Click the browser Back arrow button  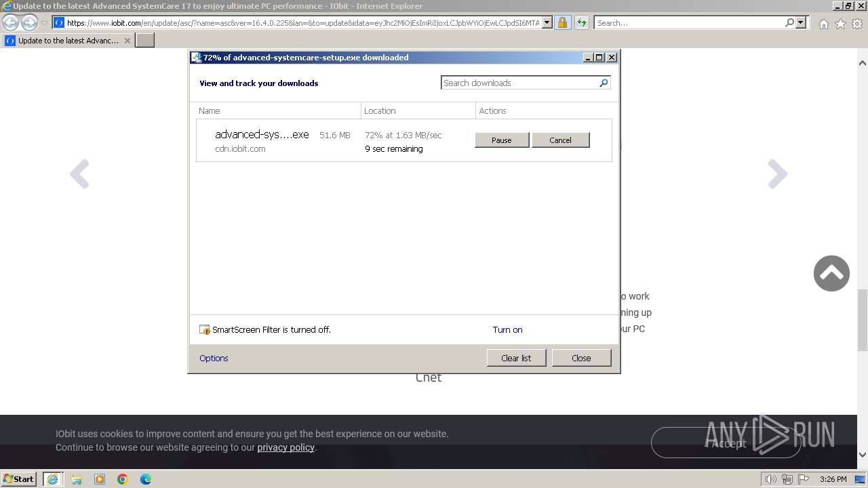click(11, 22)
